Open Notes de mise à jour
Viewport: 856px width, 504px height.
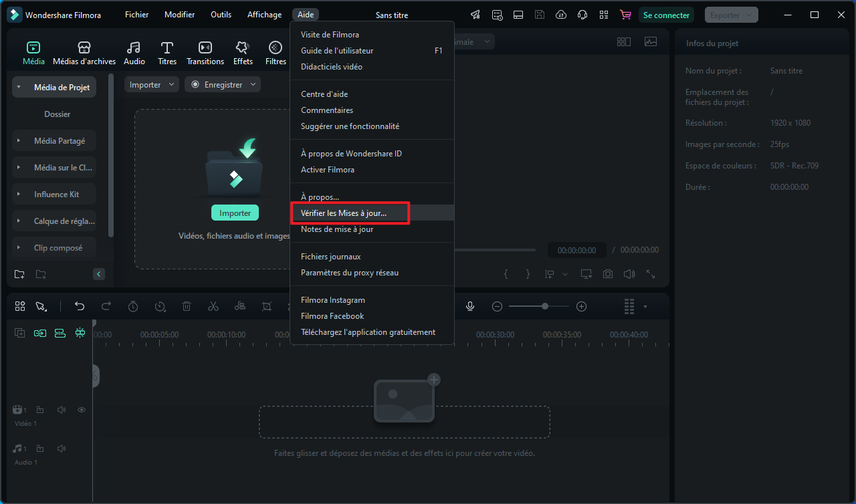(x=372, y=229)
